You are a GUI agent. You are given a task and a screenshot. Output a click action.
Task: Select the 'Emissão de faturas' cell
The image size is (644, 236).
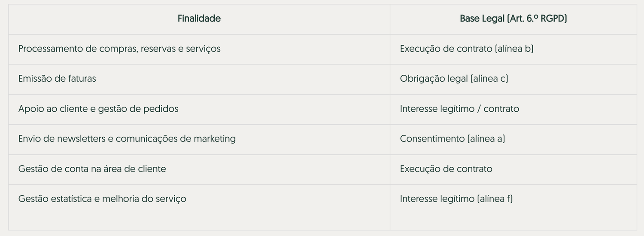[57, 79]
